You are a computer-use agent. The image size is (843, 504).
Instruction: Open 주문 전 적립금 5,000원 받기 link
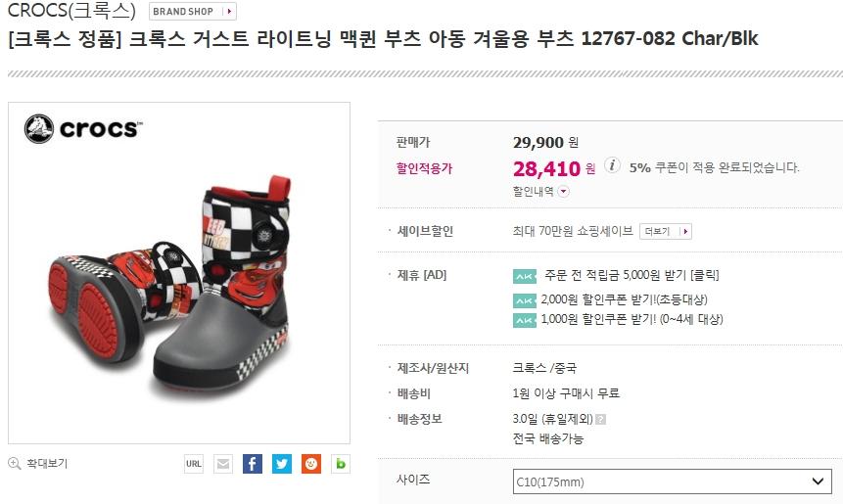tap(632, 275)
